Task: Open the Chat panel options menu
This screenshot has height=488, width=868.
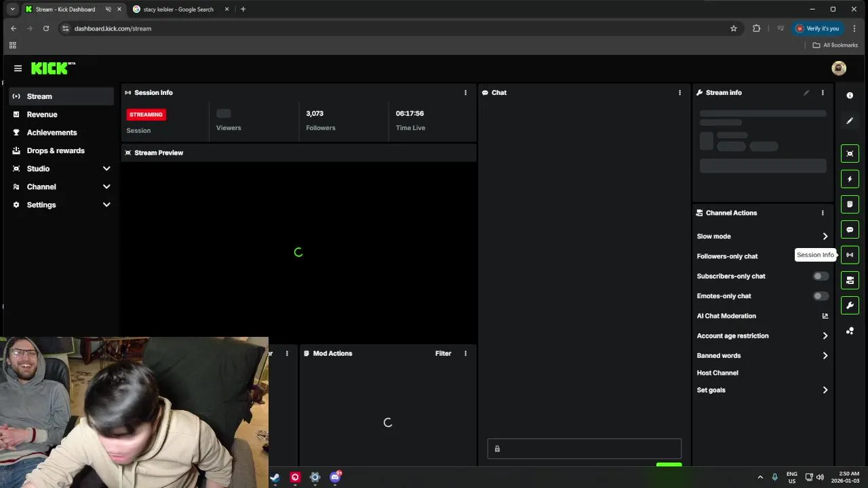Action: pyautogui.click(x=679, y=93)
